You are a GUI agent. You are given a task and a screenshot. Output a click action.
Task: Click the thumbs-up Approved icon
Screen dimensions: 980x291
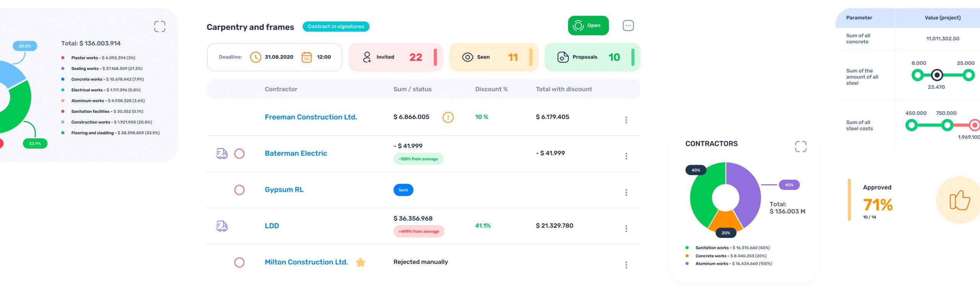[959, 200]
